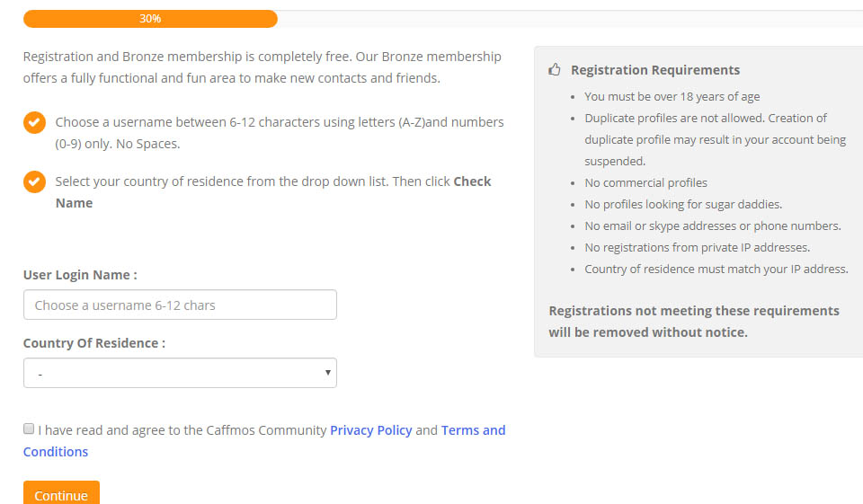The height and width of the screenshot is (504, 863).
Task: Open the Privacy Policy link
Action: pyautogui.click(x=370, y=430)
